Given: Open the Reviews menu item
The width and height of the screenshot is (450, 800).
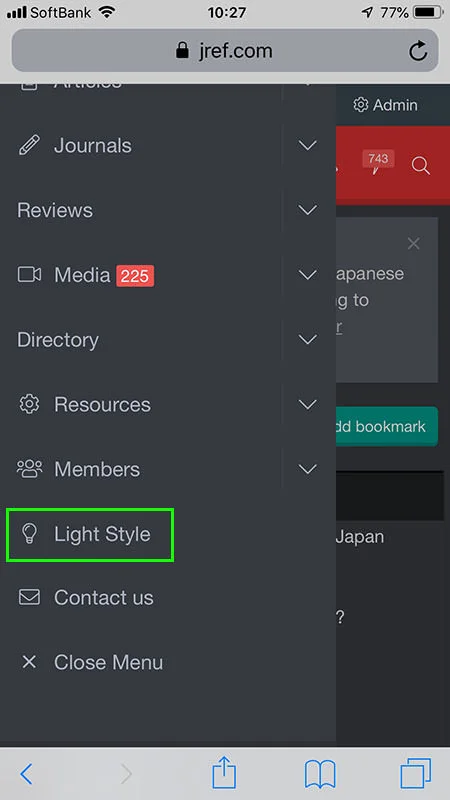Looking at the screenshot, I should tap(55, 210).
